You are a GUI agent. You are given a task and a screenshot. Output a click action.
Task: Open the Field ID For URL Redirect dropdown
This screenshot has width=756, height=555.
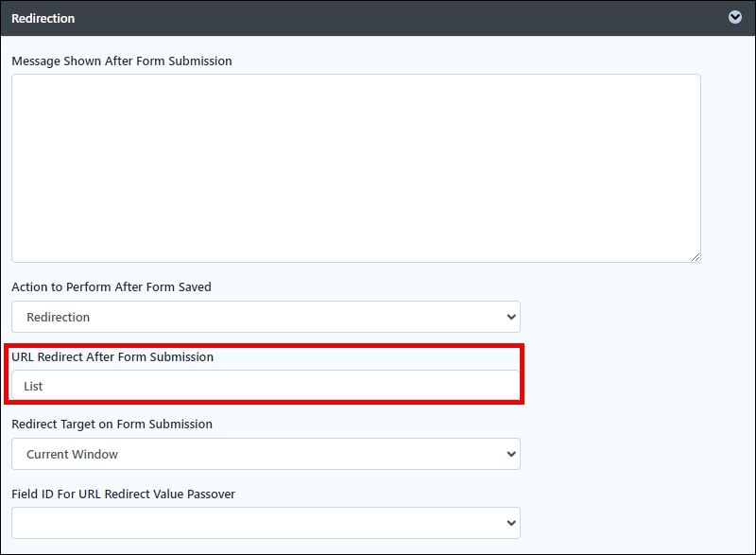tap(266, 523)
